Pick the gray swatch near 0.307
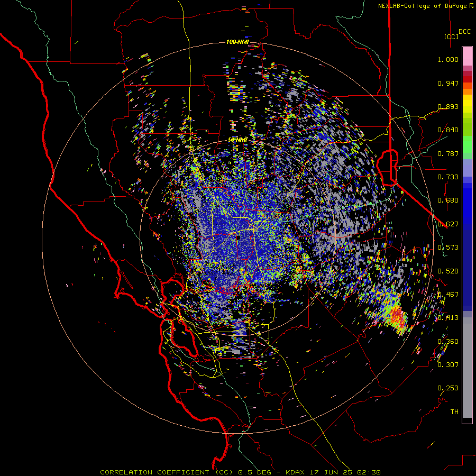Screen dimensions: 476x476 point(467,369)
